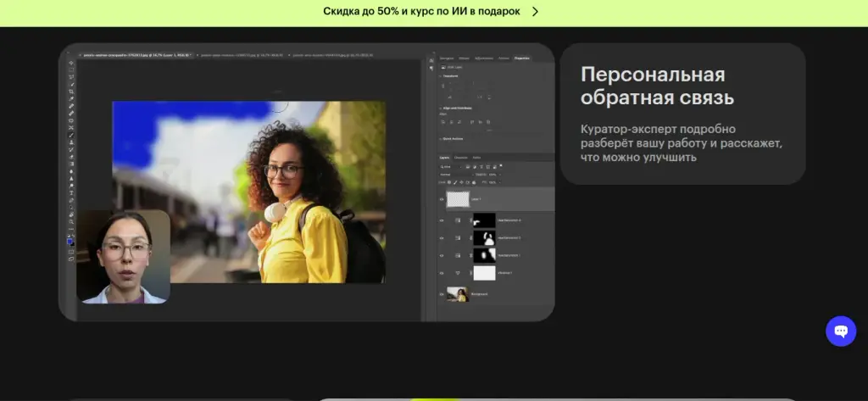The image size is (868, 401).
Task: Expand the Quick Actions section
Action: click(x=440, y=138)
